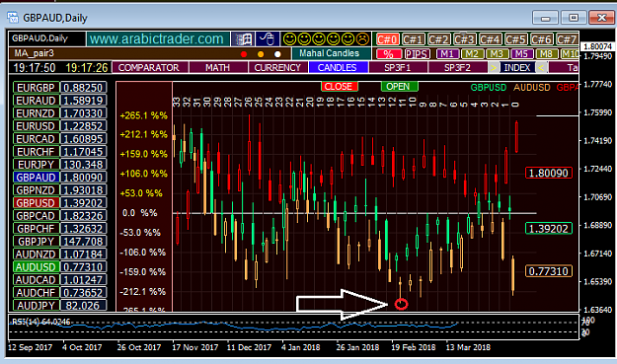Screen dimensions: 617x364
Task: Select the red GBPUSD pair
Action: coord(37,203)
